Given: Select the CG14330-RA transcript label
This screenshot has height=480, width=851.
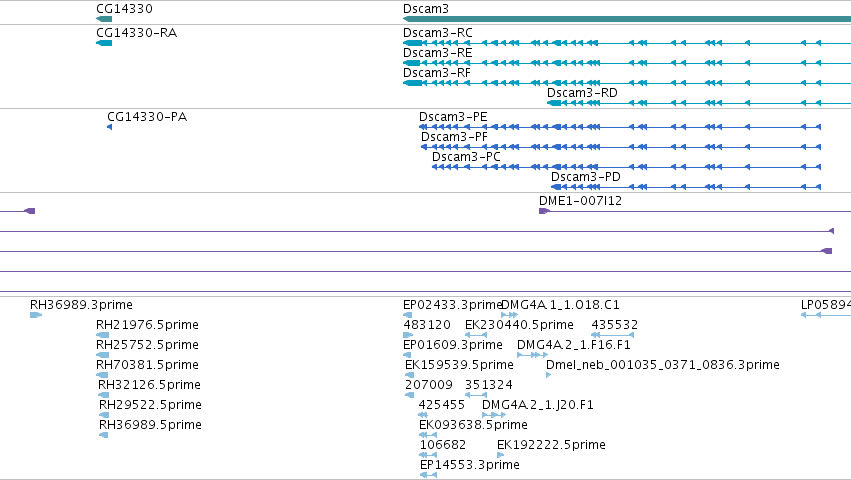Looking at the screenshot, I should click(136, 33).
